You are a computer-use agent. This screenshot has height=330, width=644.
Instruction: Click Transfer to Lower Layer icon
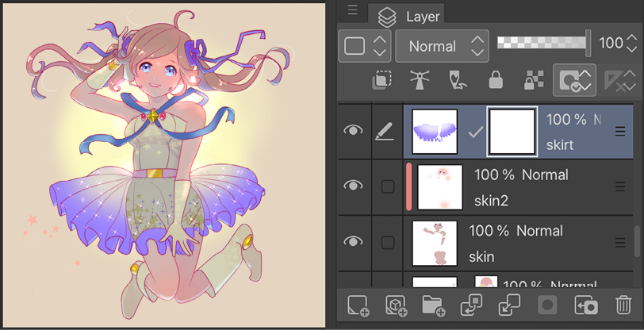click(471, 305)
